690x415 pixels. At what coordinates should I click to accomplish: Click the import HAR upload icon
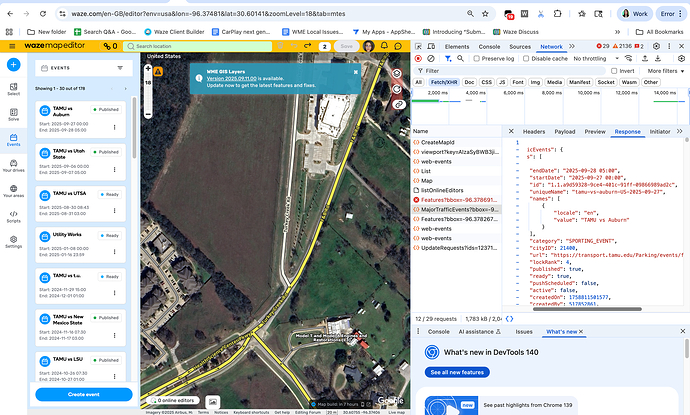point(645,58)
